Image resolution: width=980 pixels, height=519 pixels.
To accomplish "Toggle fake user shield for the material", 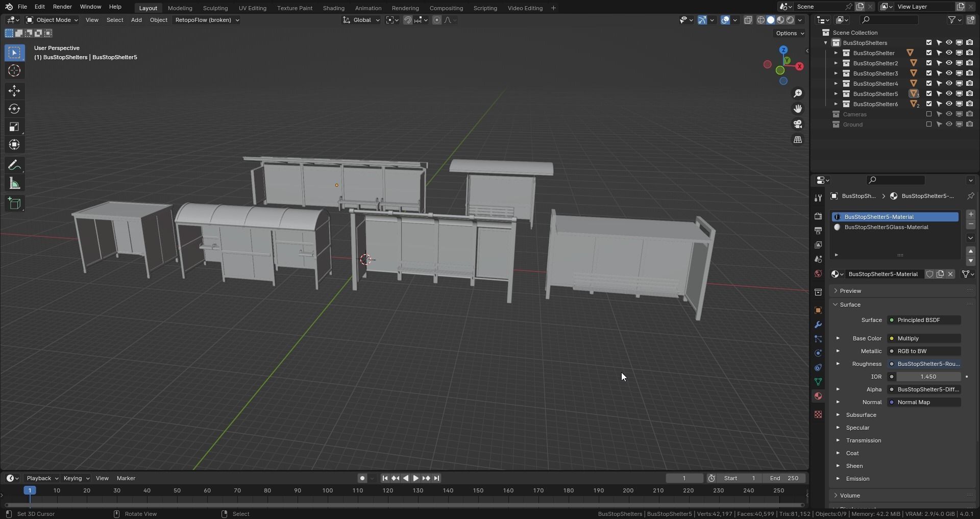I will pyautogui.click(x=929, y=274).
